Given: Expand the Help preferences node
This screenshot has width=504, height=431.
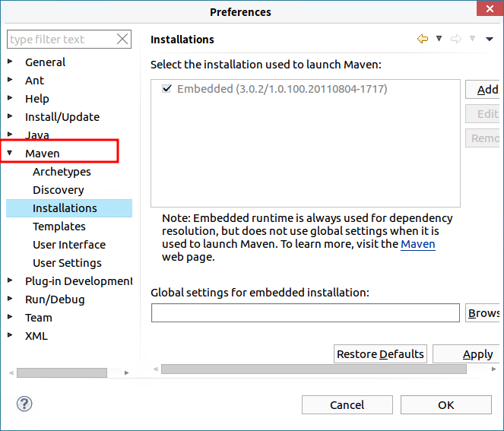Looking at the screenshot, I should (x=10, y=98).
